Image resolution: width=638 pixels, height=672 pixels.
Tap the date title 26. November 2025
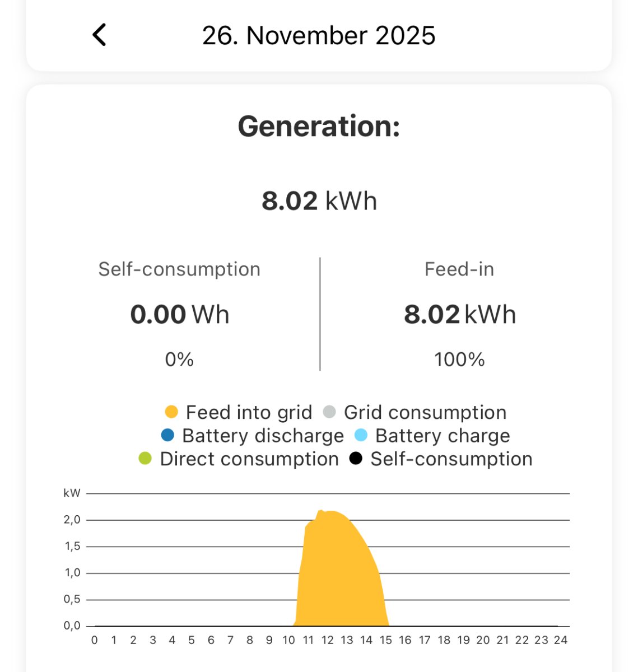coord(318,36)
